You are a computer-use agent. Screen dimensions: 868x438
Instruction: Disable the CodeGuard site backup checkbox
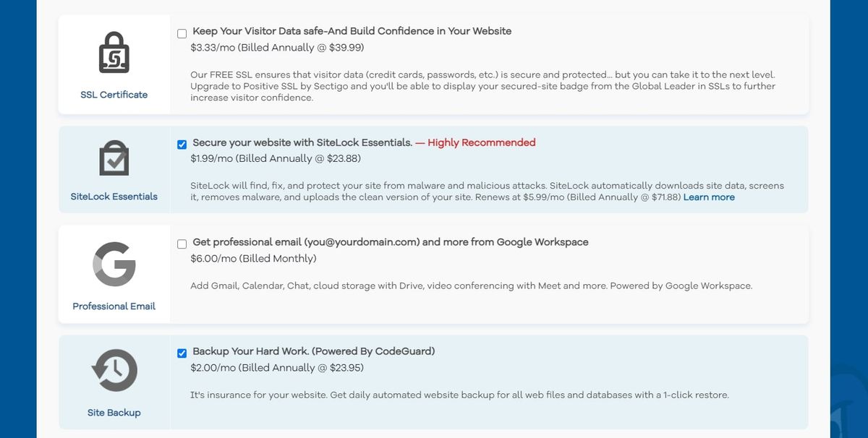coord(182,353)
